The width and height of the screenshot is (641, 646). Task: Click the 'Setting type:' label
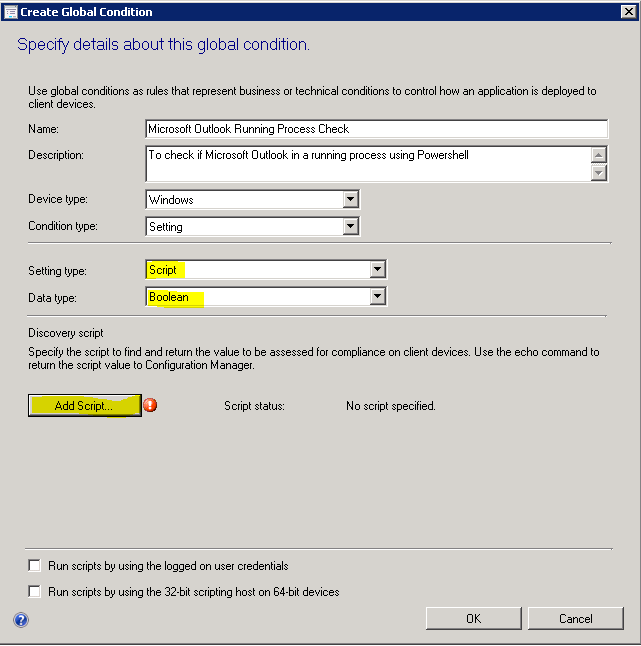point(57,271)
